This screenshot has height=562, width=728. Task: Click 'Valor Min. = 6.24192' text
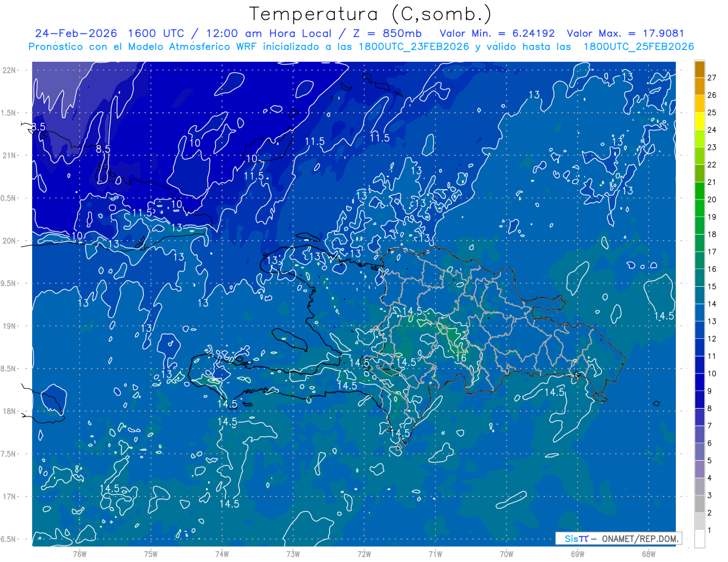tap(497, 33)
